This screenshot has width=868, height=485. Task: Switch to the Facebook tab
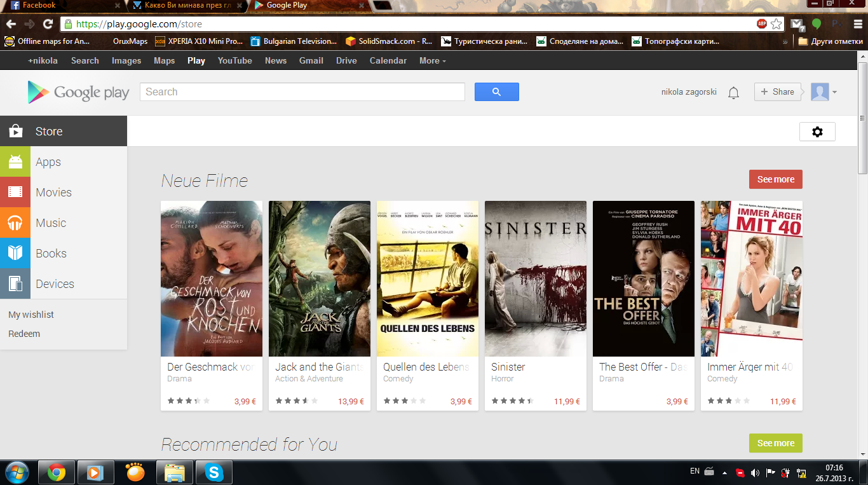coord(62,6)
